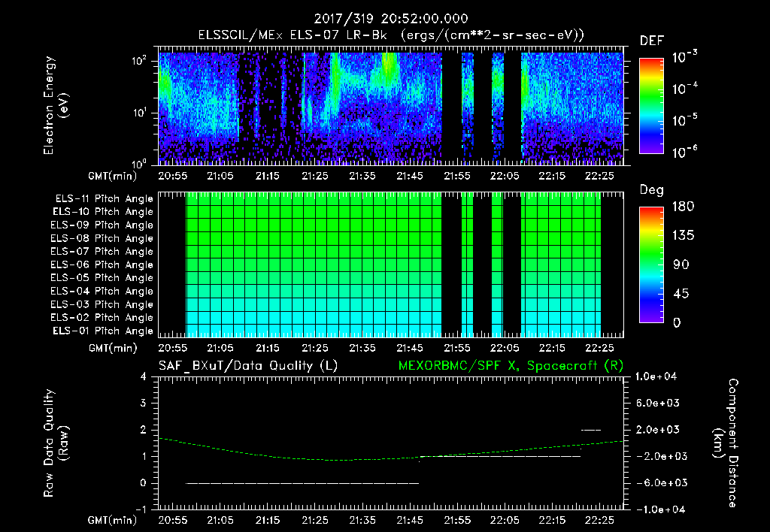Viewport: 770px width, 532px height.
Task: Click the timestamp title '2017/319 20:52:00.000'
Action: (391, 19)
